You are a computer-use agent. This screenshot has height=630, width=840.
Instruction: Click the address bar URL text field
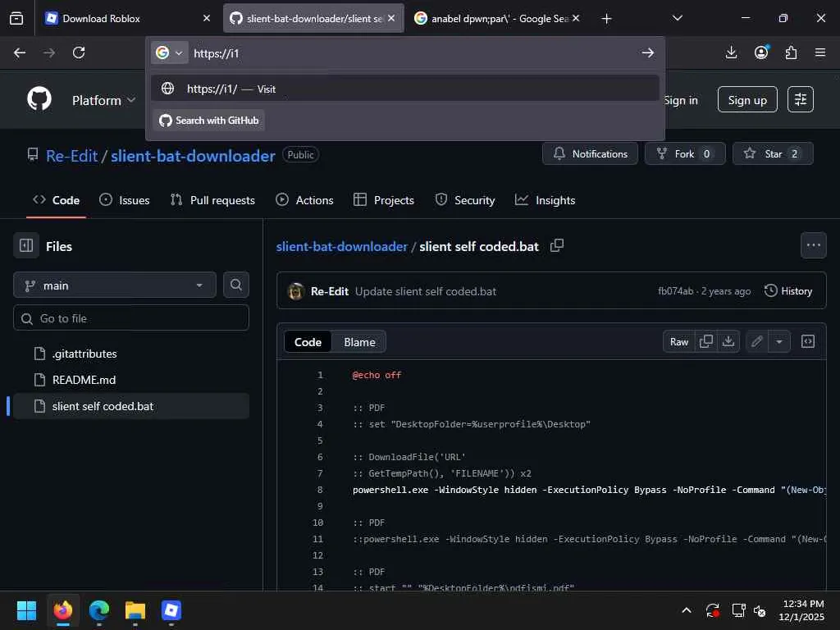click(x=413, y=53)
